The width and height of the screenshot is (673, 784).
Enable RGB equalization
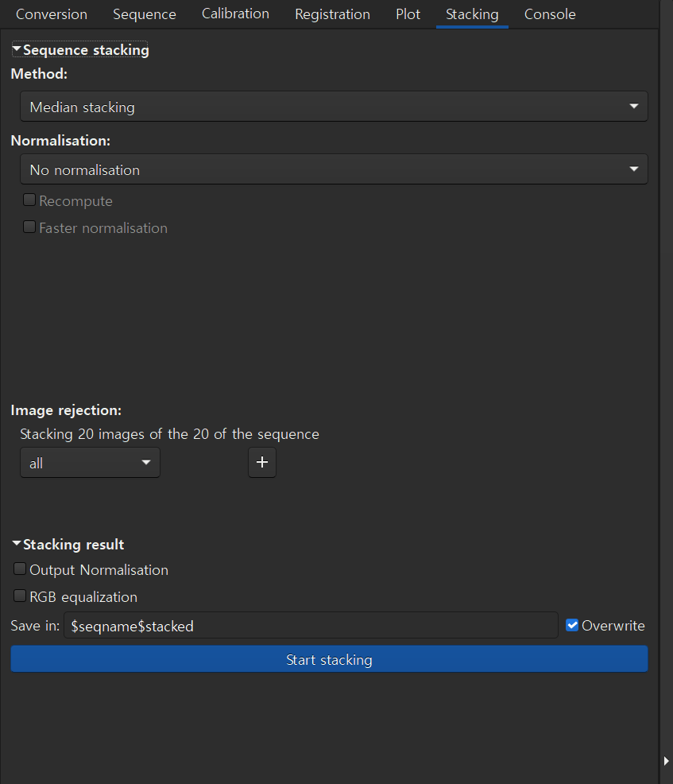click(x=19, y=596)
